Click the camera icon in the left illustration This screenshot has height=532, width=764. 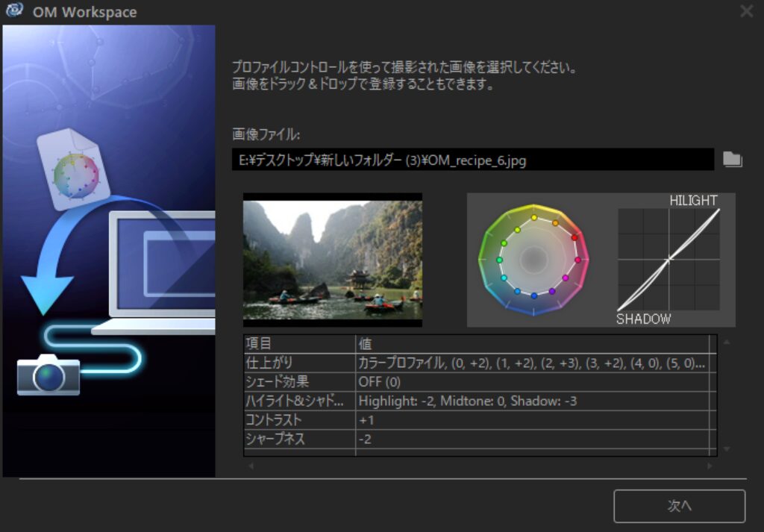click(48, 375)
